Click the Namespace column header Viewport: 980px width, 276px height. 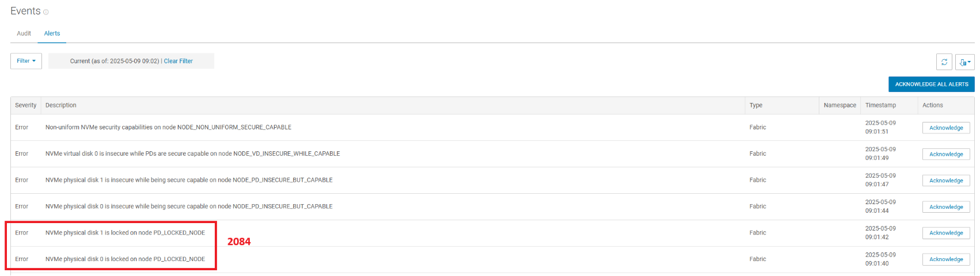click(840, 105)
